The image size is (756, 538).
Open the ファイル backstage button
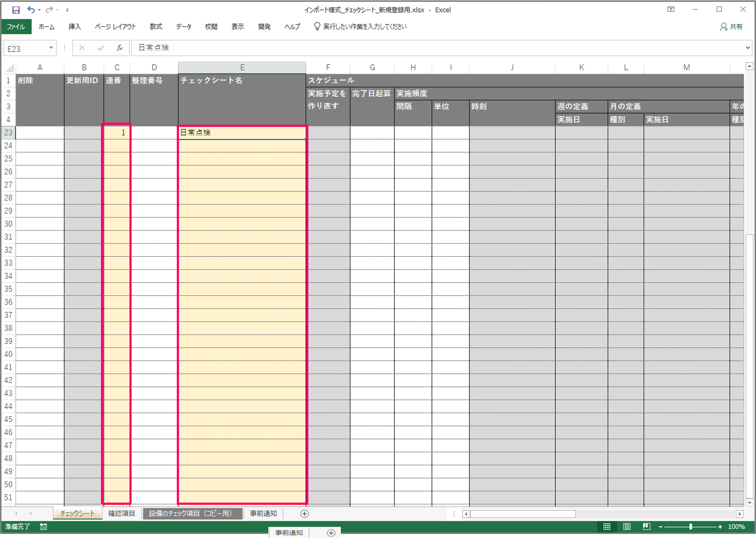click(x=16, y=27)
